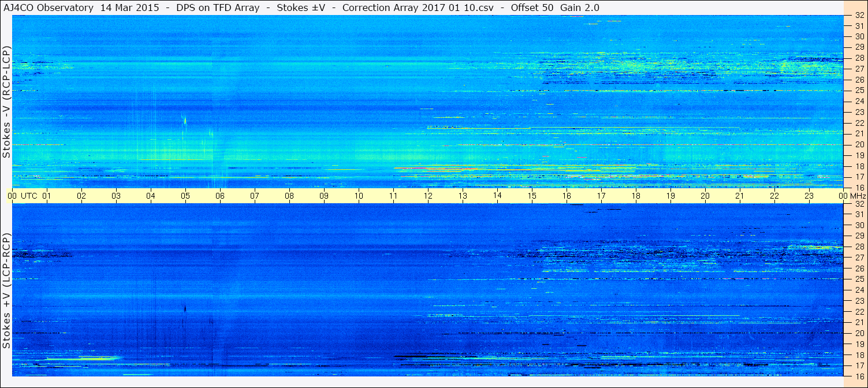Click the 01 hour mark on the UTC axis
Viewport: 868px width, 388px height.
pos(47,196)
